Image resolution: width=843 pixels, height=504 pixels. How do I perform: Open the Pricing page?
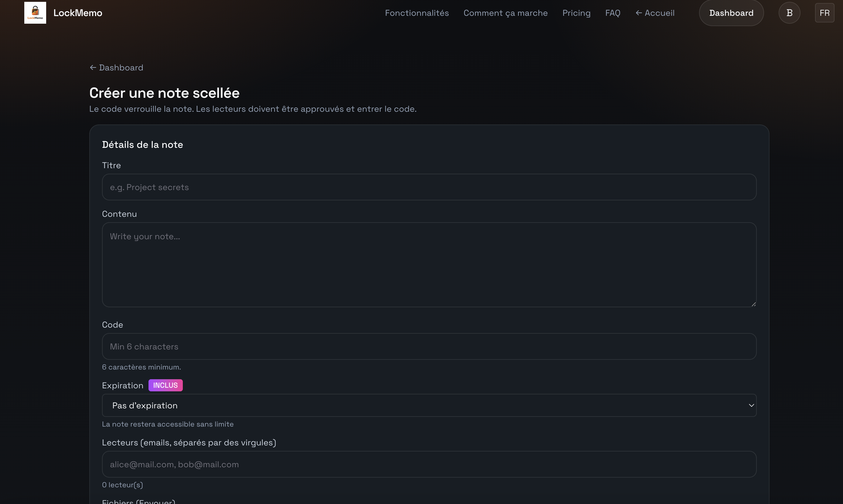576,12
